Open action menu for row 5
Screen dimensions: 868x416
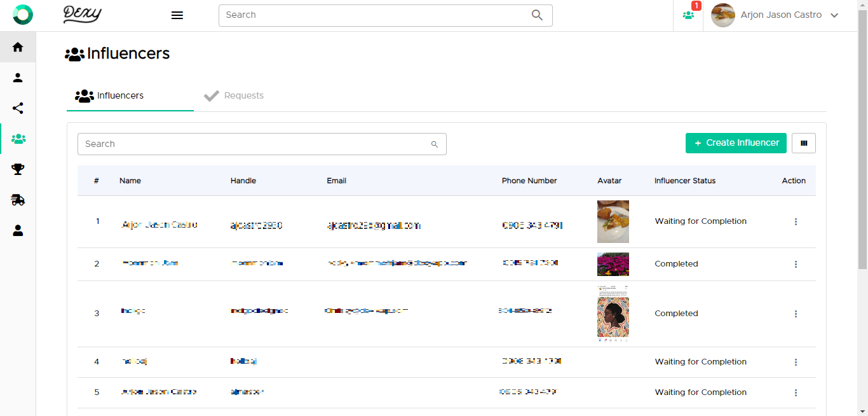coord(796,392)
